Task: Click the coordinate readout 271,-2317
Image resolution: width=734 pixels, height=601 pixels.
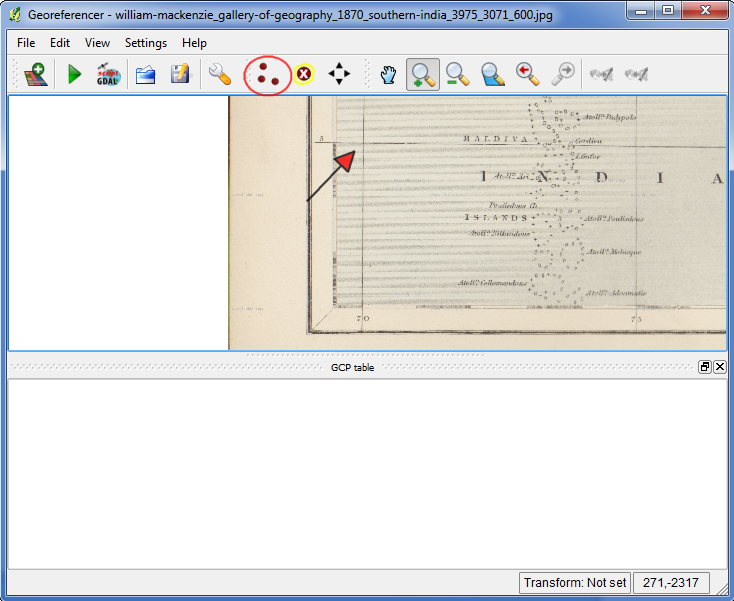Action: (x=671, y=583)
